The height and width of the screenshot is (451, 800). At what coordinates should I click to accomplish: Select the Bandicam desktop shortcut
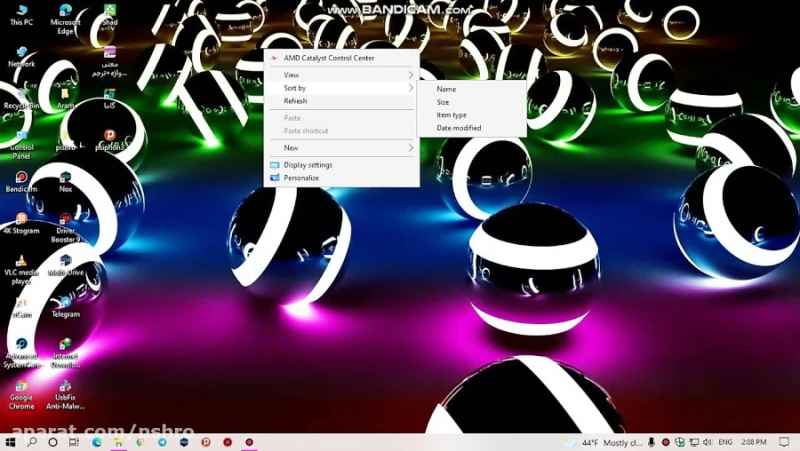(21, 182)
